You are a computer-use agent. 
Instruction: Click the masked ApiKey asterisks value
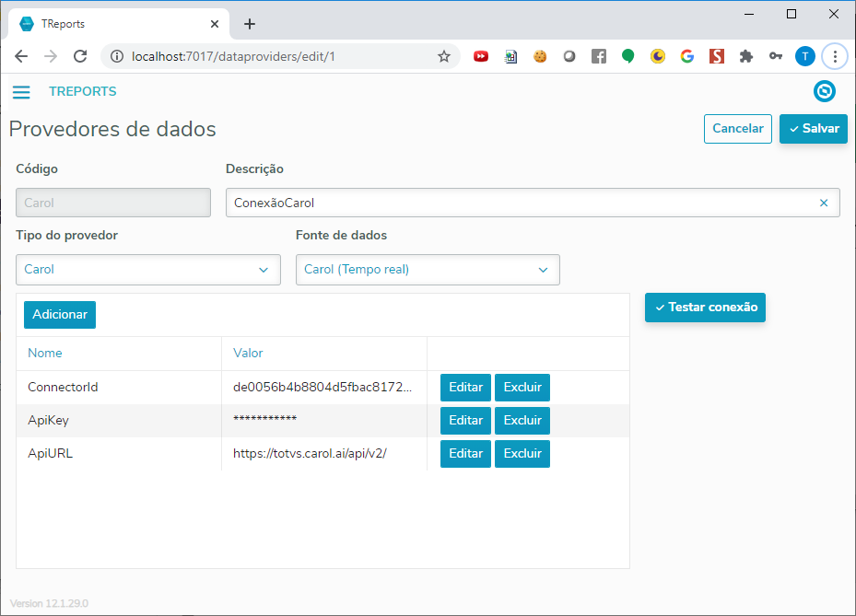point(264,419)
